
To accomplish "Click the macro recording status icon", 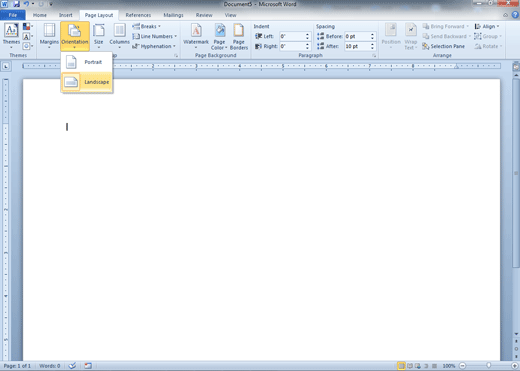I will click(88, 366).
